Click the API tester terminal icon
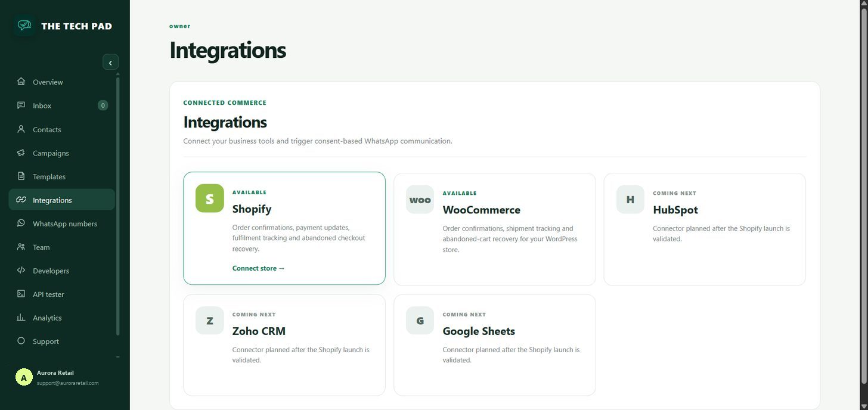 (x=21, y=294)
